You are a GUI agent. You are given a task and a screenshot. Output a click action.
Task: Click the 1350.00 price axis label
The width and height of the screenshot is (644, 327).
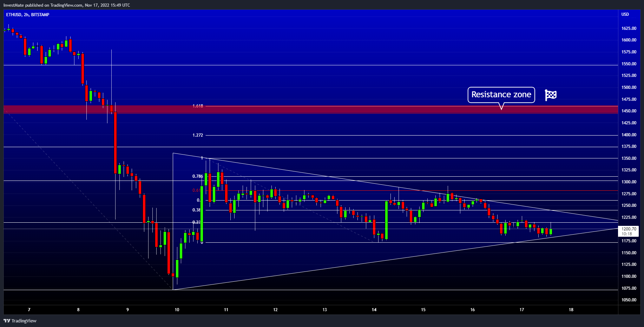tap(629, 158)
